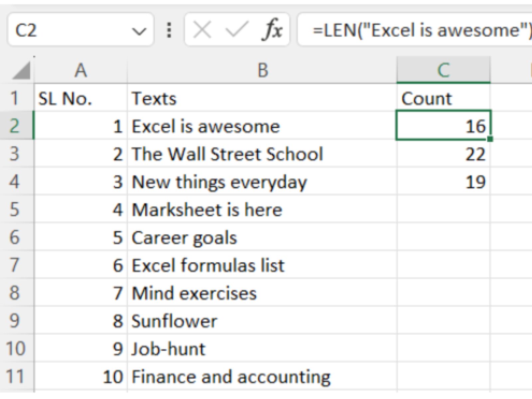Click the Count header cell
Viewport: 532px width, 399px height.
pyautogui.click(x=432, y=98)
